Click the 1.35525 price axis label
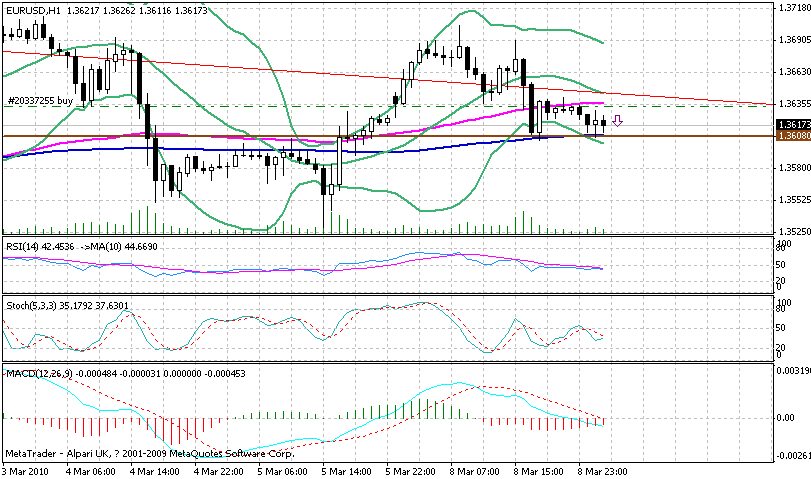Screen dimensions: 811x479 (x=794, y=199)
